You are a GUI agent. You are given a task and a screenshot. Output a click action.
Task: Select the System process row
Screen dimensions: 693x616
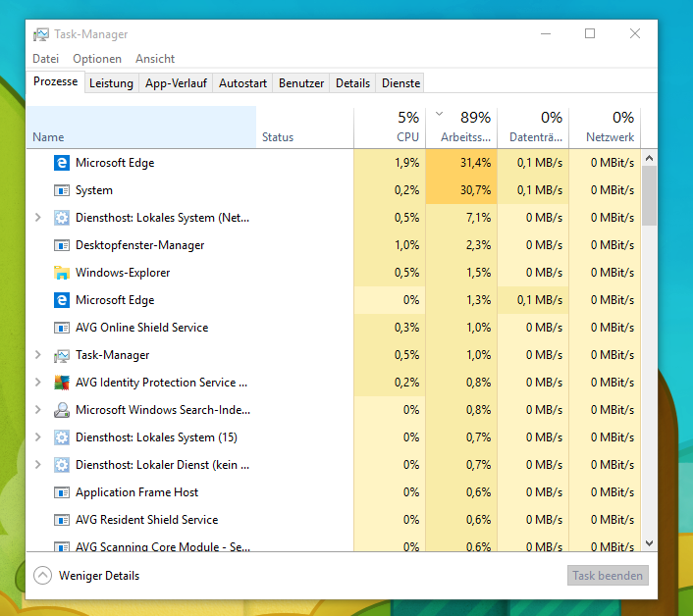[333, 190]
